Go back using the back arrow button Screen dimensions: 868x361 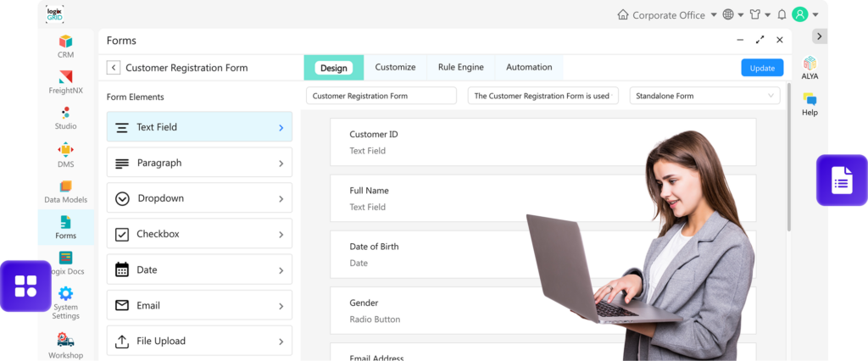[x=114, y=68]
